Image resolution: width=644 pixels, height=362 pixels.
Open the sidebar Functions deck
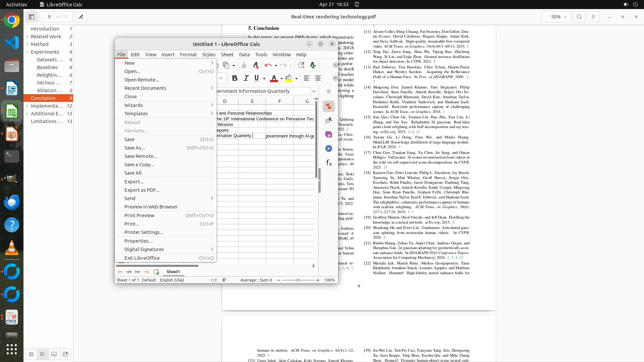click(328, 163)
